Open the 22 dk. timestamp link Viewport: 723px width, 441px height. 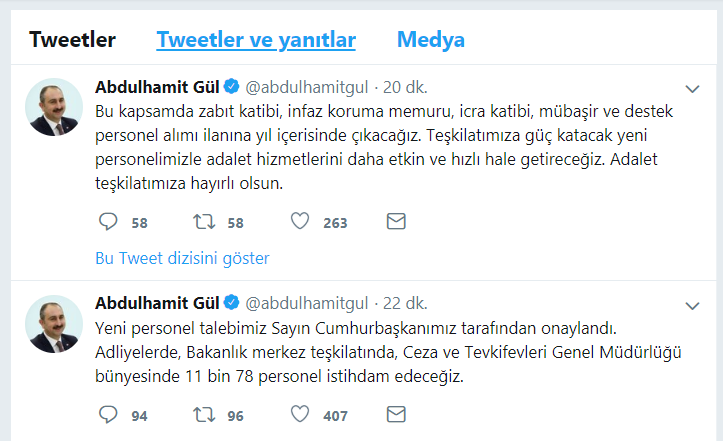point(405,303)
